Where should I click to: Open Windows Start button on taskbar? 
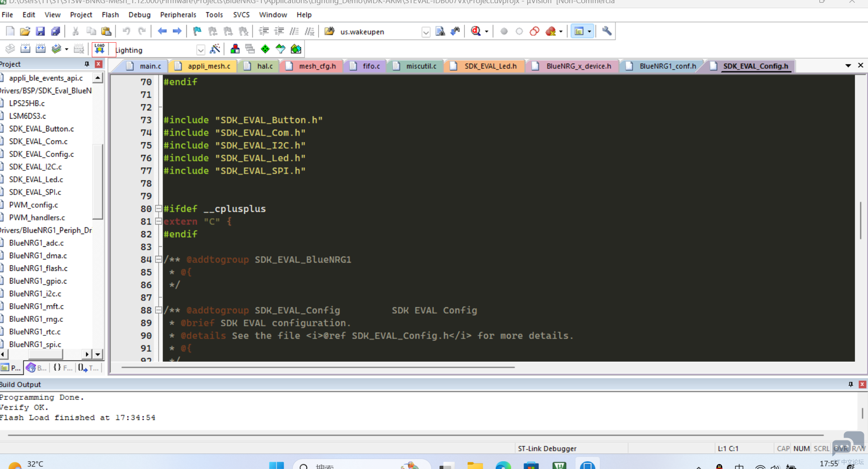(276, 464)
